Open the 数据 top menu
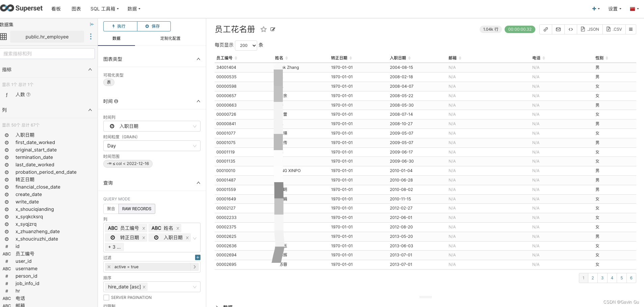644x307 pixels. tap(134, 9)
